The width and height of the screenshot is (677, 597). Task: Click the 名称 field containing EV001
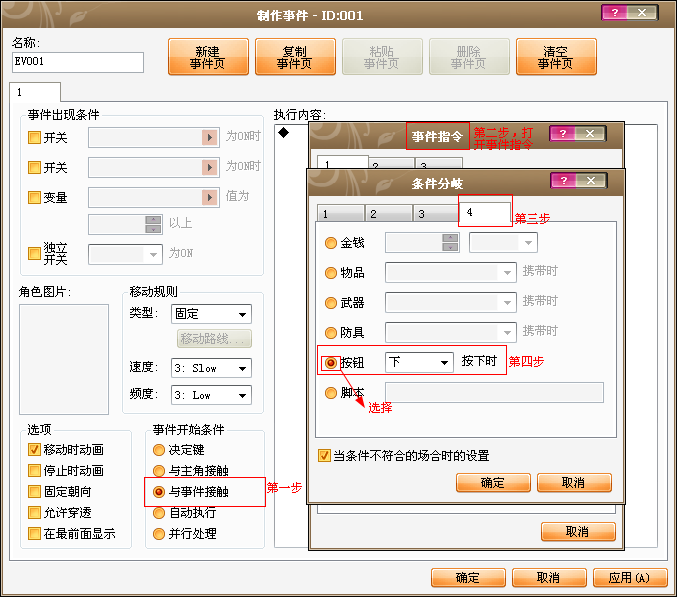pyautogui.click(x=78, y=62)
